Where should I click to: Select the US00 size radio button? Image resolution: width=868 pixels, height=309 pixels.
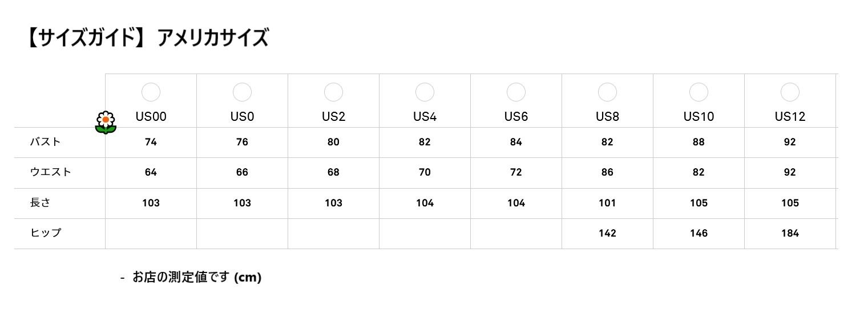[x=151, y=92]
